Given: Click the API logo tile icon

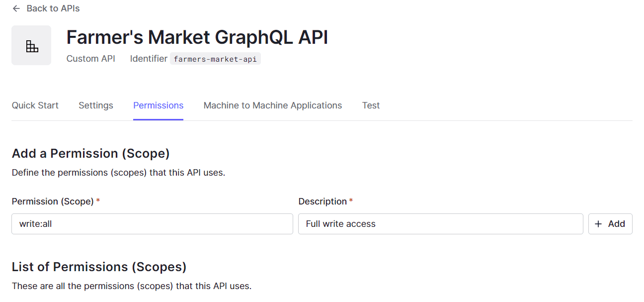Looking at the screenshot, I should (x=31, y=45).
